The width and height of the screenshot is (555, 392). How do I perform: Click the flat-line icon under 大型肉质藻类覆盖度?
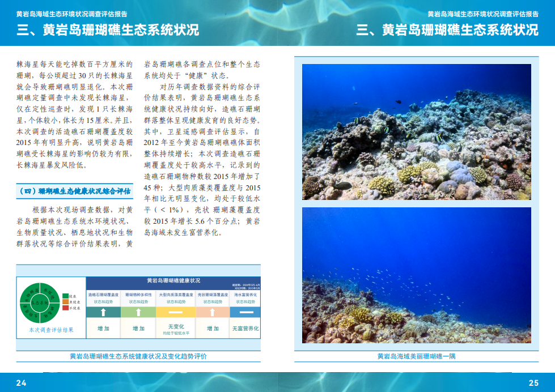[176, 312]
